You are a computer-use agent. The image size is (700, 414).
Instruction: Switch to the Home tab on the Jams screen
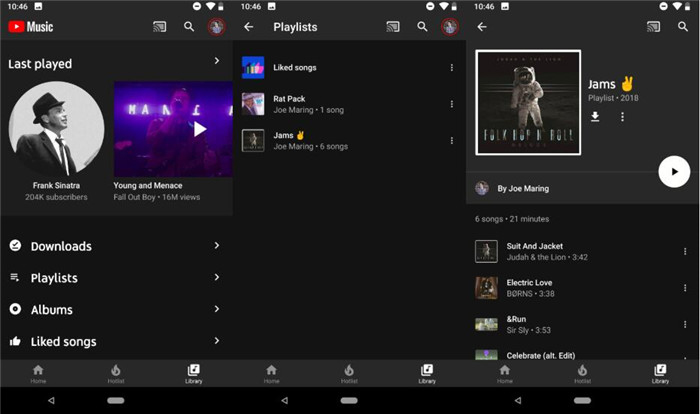click(x=505, y=374)
